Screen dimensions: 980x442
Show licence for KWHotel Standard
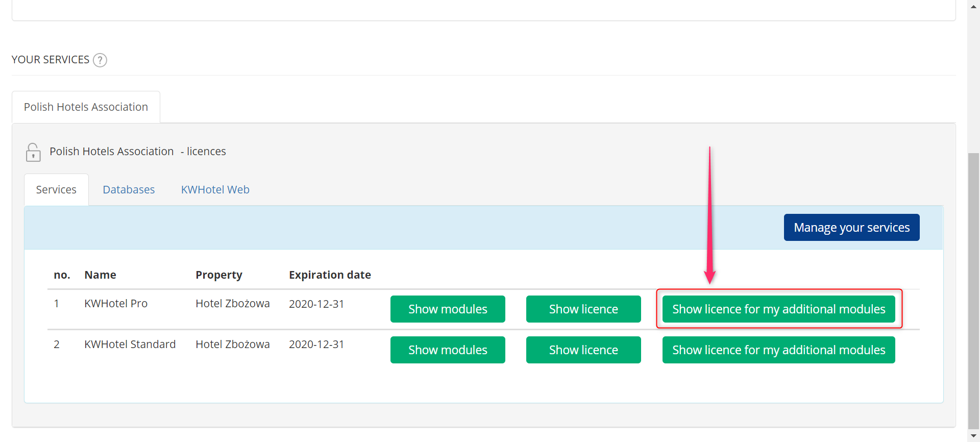point(583,350)
